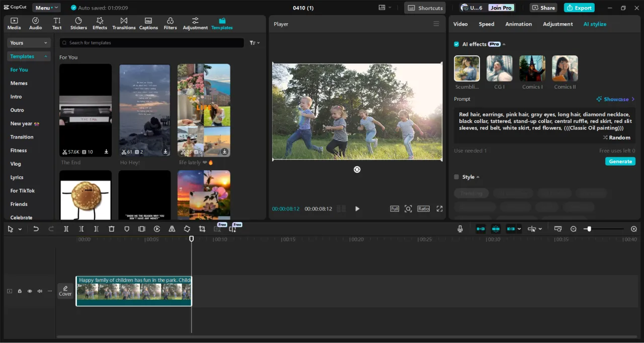This screenshot has width=644, height=343.
Task: Select the Intro template category
Action: (16, 97)
